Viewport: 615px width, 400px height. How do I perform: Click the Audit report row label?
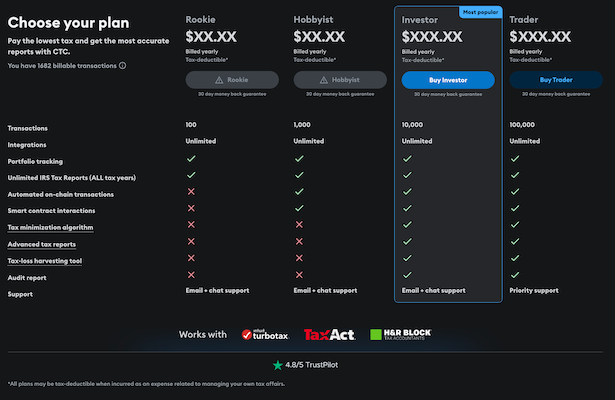[x=27, y=278]
